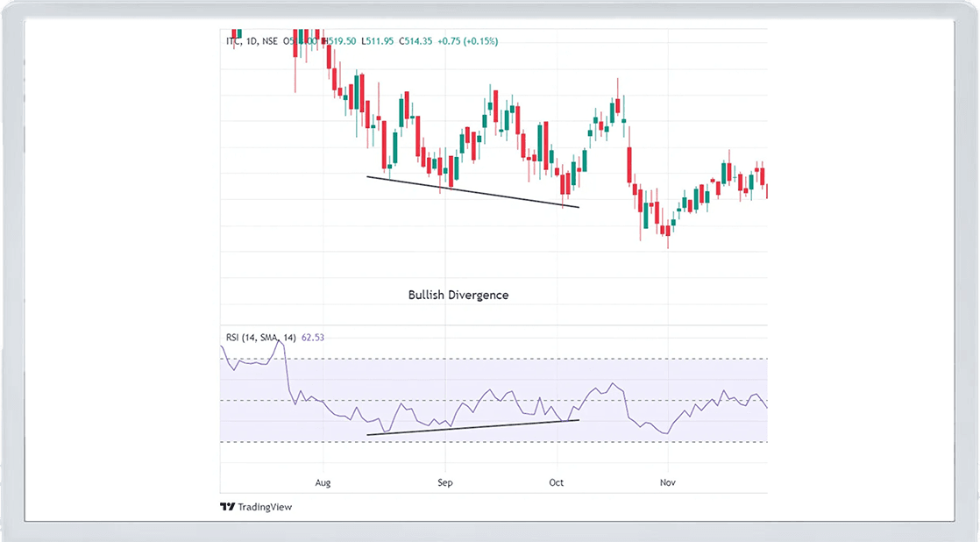The width and height of the screenshot is (980, 542).
Task: Click the close price C514.35 value
Action: (x=417, y=40)
